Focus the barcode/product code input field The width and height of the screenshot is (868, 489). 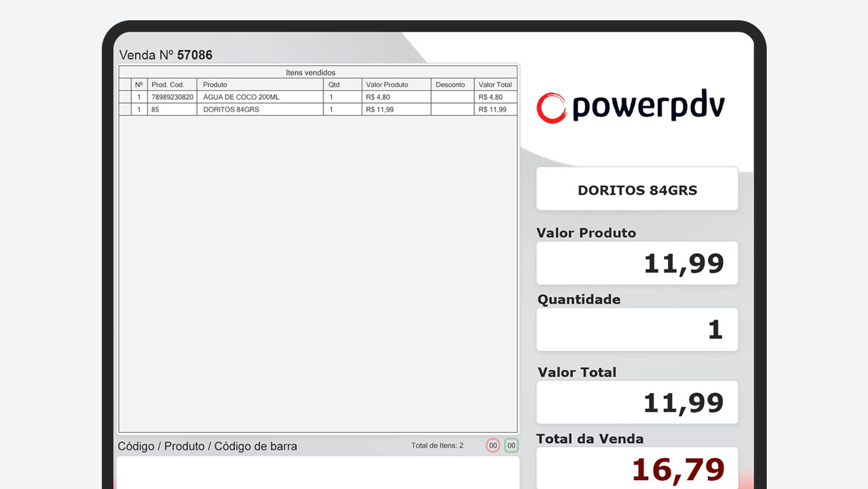318,472
